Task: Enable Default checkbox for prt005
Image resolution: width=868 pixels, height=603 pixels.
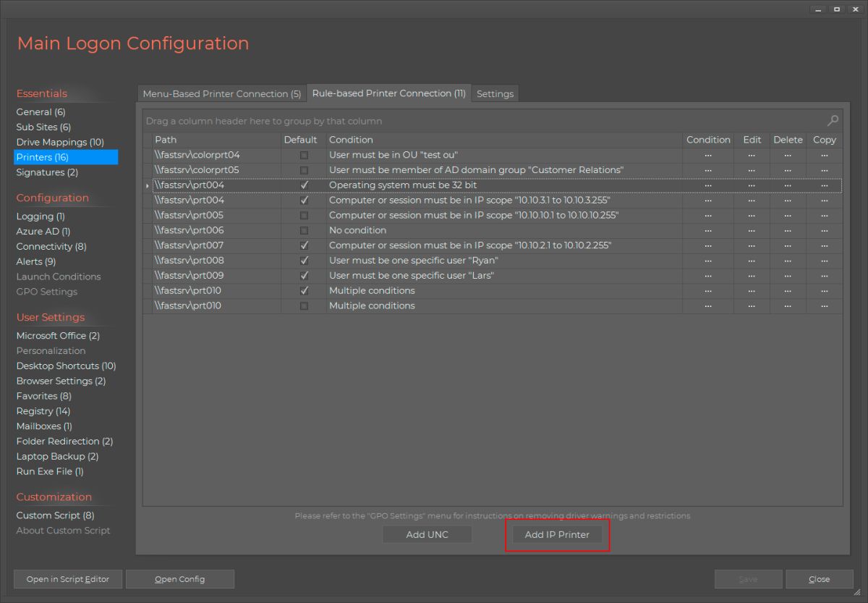Action: coord(304,216)
